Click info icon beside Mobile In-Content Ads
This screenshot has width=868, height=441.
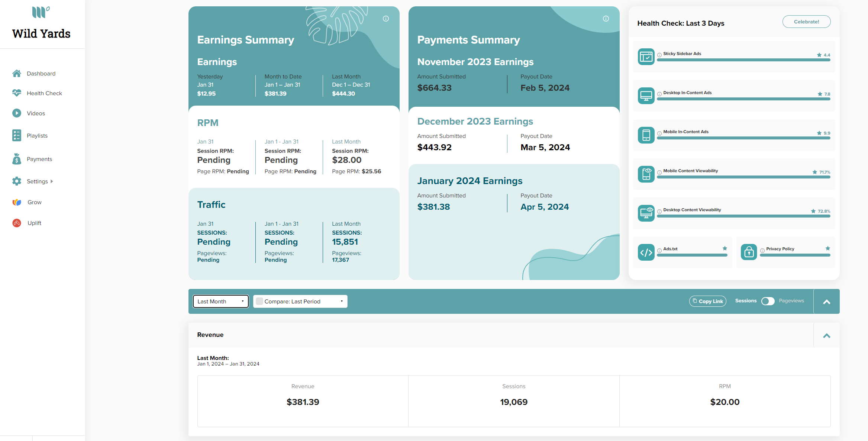(659, 133)
